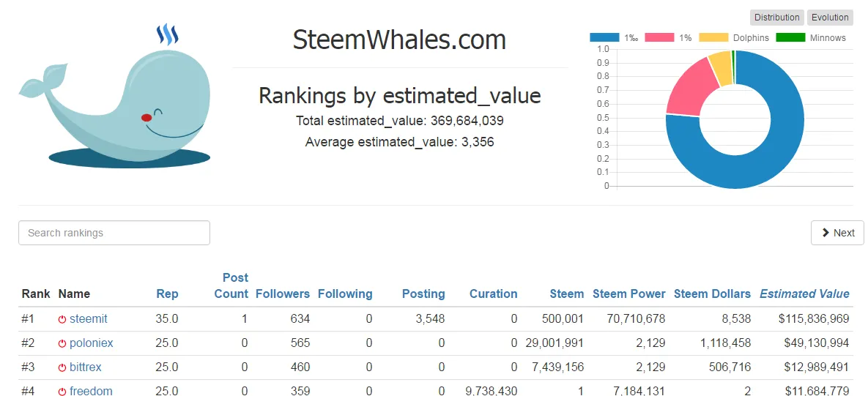Sort table by Steem Power
Viewport: 868px width, 396px height.
(x=629, y=294)
